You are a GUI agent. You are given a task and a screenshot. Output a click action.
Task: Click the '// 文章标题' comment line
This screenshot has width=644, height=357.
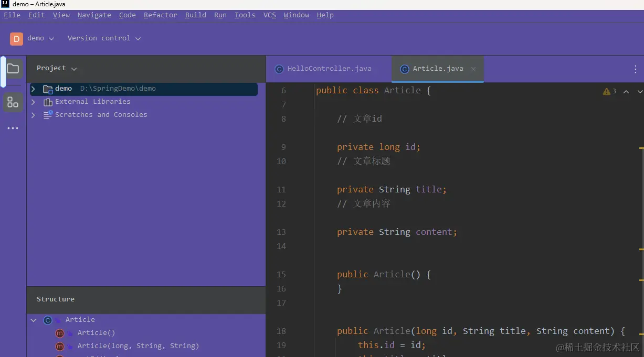point(363,161)
